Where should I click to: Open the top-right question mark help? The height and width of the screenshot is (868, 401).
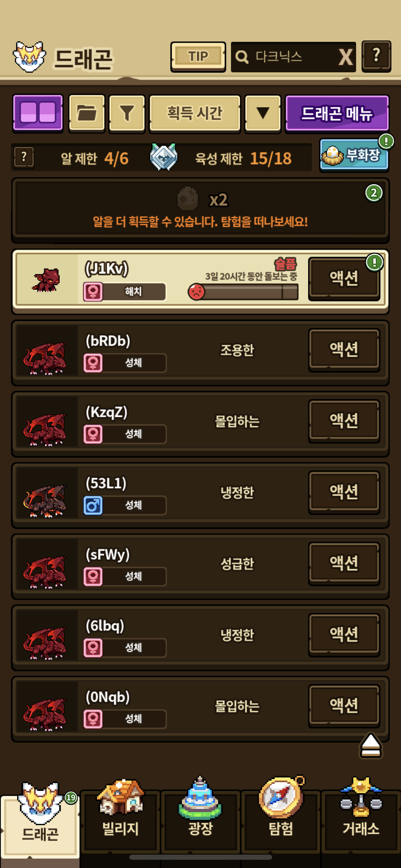tap(376, 56)
